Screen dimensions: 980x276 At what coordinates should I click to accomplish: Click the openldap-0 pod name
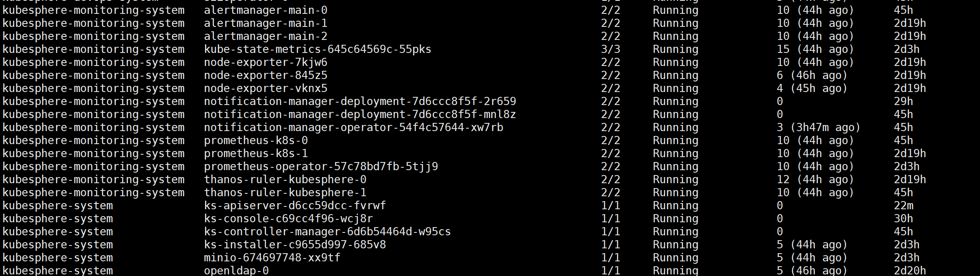(236, 271)
